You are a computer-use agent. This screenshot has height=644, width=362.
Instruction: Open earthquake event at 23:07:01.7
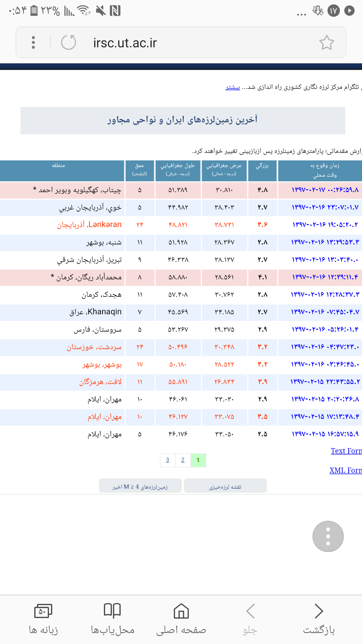pos(325,207)
